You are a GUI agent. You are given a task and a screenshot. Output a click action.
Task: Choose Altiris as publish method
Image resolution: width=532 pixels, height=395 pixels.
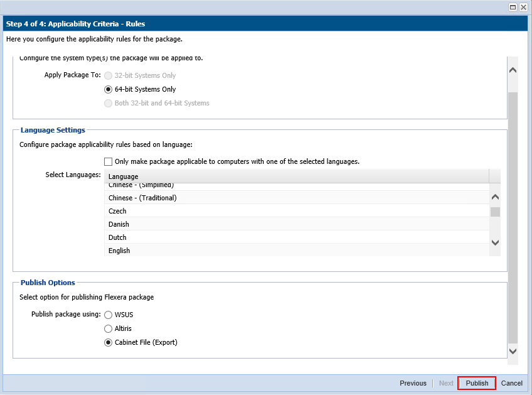click(109, 328)
